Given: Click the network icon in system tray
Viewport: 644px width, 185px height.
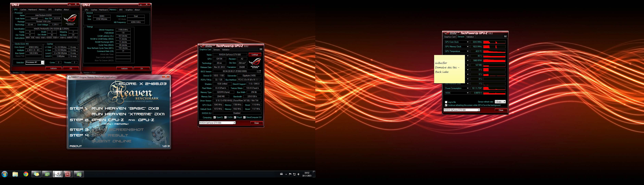Looking at the screenshot, I should [x=294, y=174].
